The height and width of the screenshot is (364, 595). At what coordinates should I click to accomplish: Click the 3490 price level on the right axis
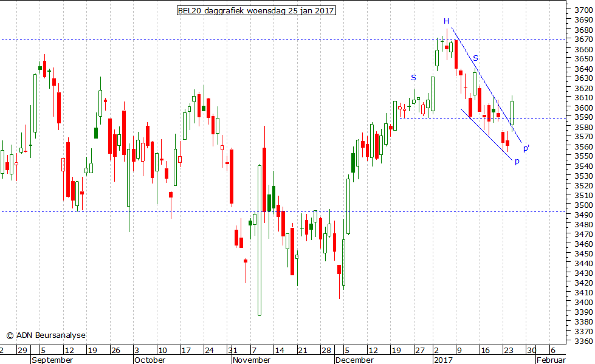pyautogui.click(x=583, y=215)
